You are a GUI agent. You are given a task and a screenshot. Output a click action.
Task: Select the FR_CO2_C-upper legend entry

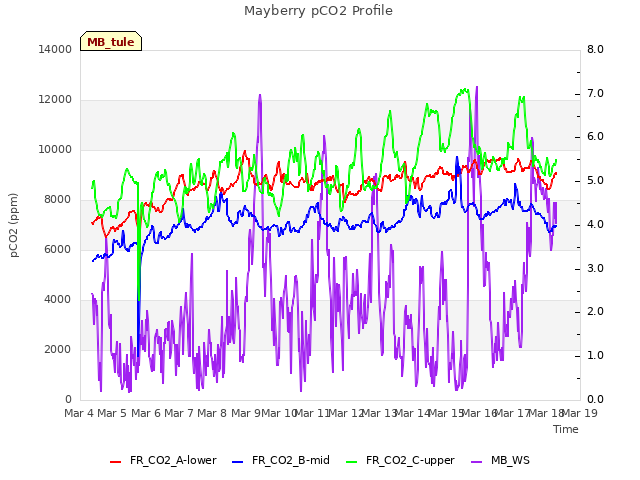coord(400,460)
